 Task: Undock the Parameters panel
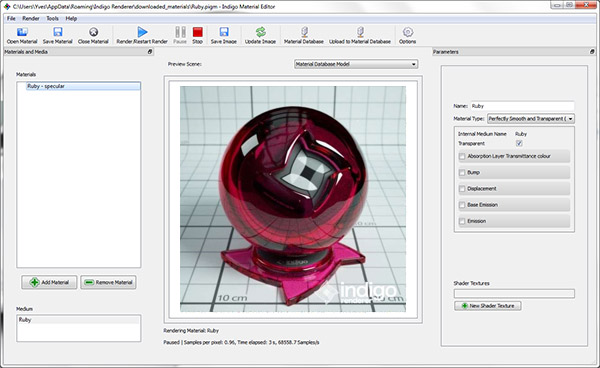click(592, 52)
